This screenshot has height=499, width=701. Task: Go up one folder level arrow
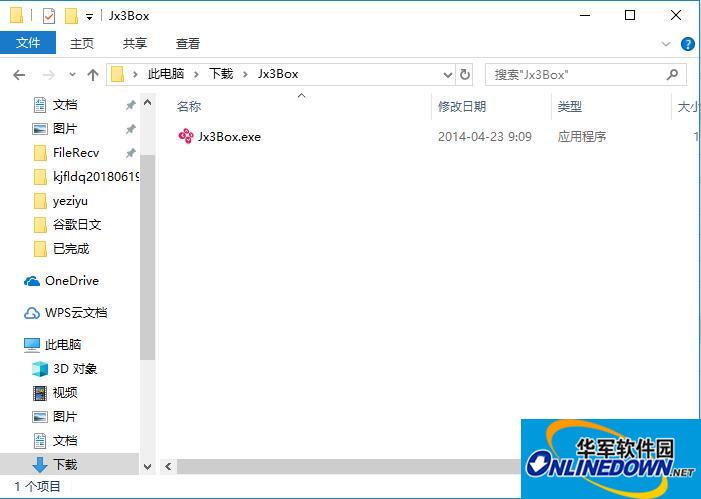click(93, 75)
